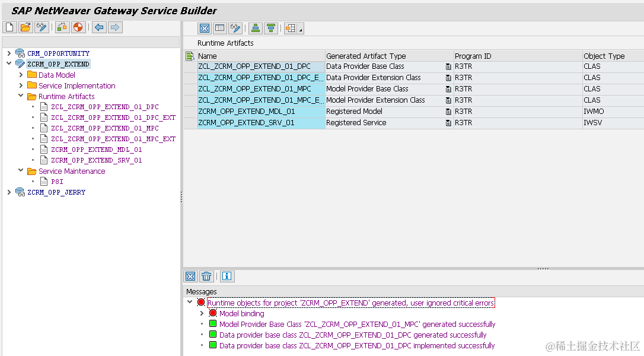
Task: Click the Create Project blank page icon
Action: click(9, 27)
